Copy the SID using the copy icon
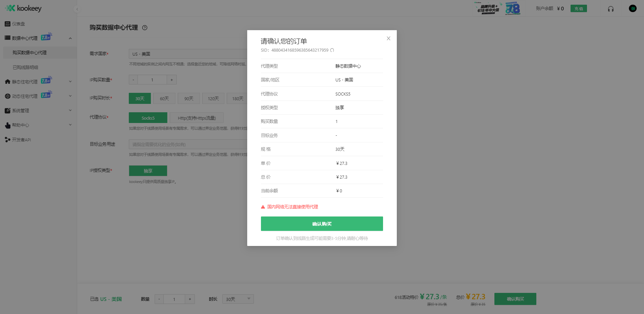Screen dimensions: 644x314 (332, 50)
